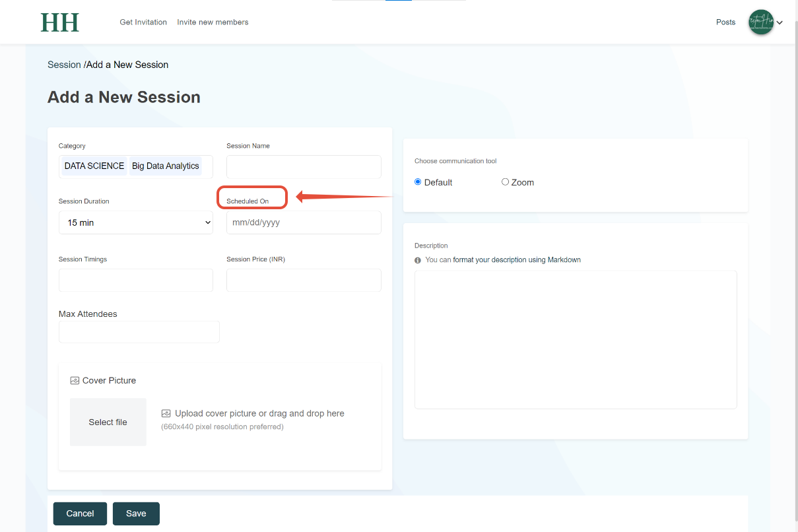Screen dimensions: 798x532
Task: Select the Zoom communication tool radio
Action: click(505, 182)
